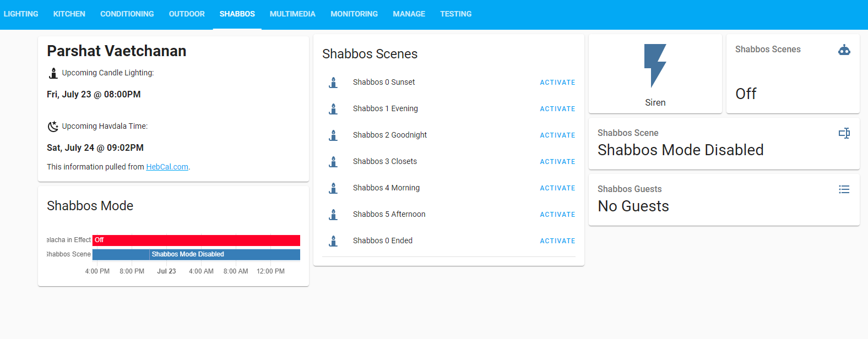Activate Shabbos 3 Closets scene
The height and width of the screenshot is (339, 868).
(x=557, y=162)
